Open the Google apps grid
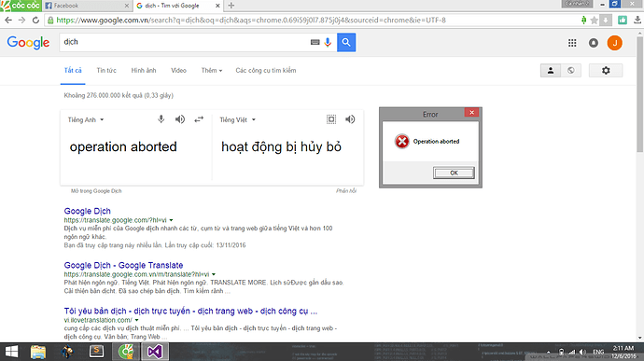Screen dimensions: 644x361 [x=572, y=43]
